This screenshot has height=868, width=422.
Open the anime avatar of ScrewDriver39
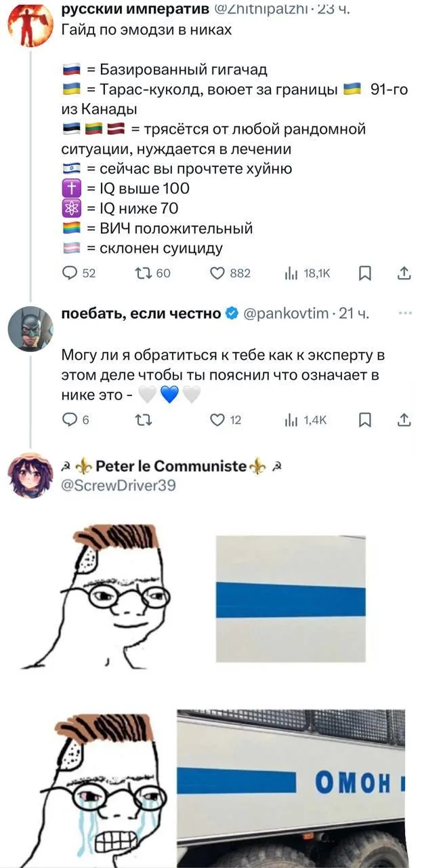30,475
